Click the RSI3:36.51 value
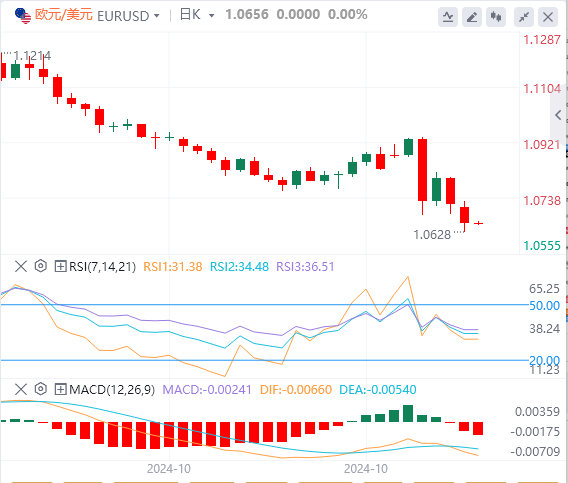Image resolution: width=568 pixels, height=483 pixels. pos(305,267)
